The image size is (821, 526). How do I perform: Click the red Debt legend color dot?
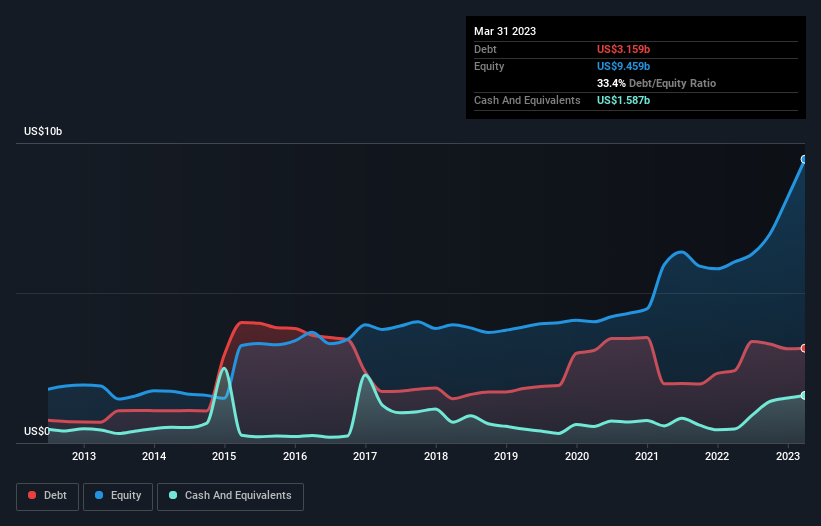32,495
